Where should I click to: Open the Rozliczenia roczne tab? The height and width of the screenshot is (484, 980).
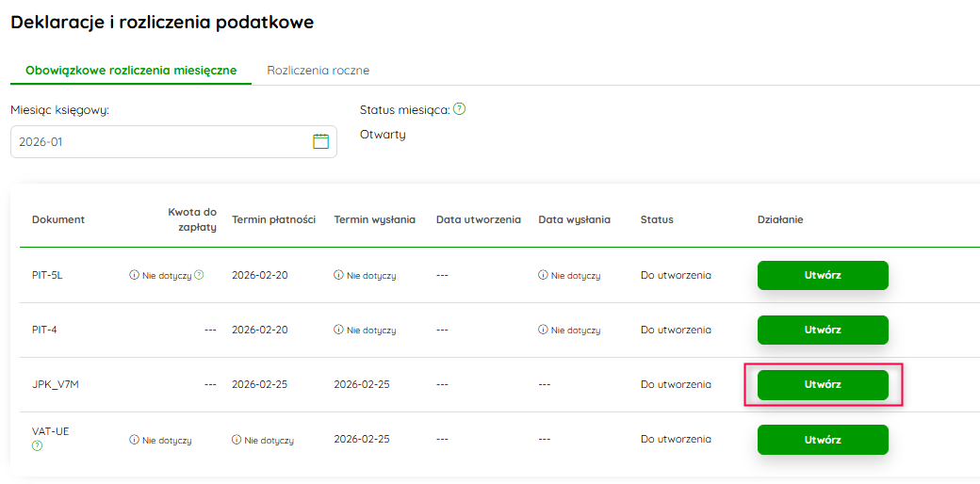coord(318,70)
